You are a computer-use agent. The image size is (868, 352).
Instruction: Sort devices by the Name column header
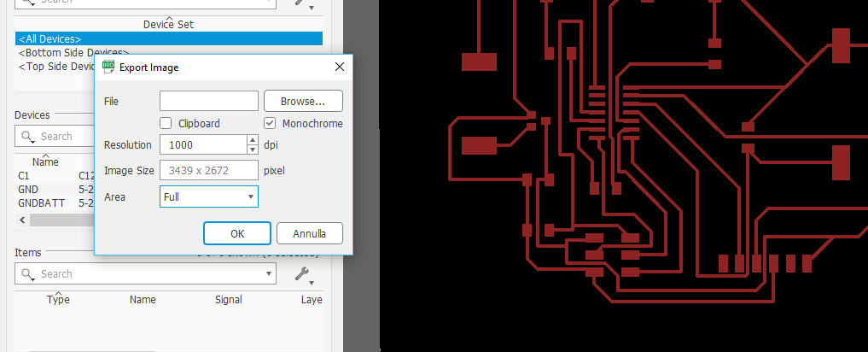[45, 161]
